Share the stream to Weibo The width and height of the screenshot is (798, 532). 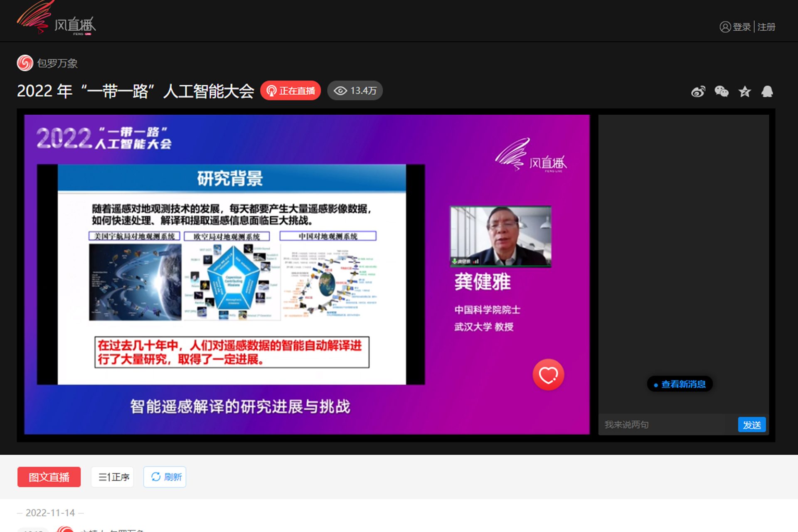698,91
